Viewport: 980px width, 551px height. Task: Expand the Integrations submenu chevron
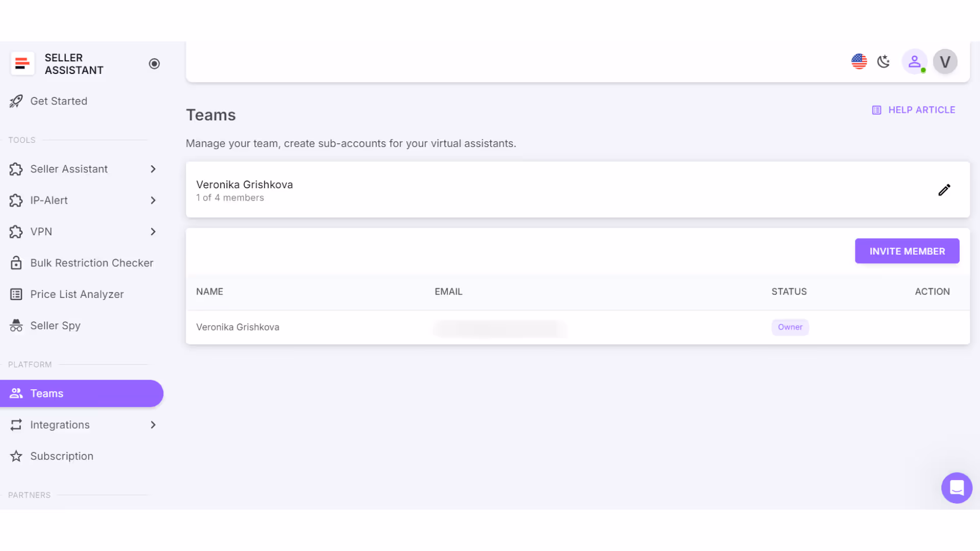pos(153,425)
